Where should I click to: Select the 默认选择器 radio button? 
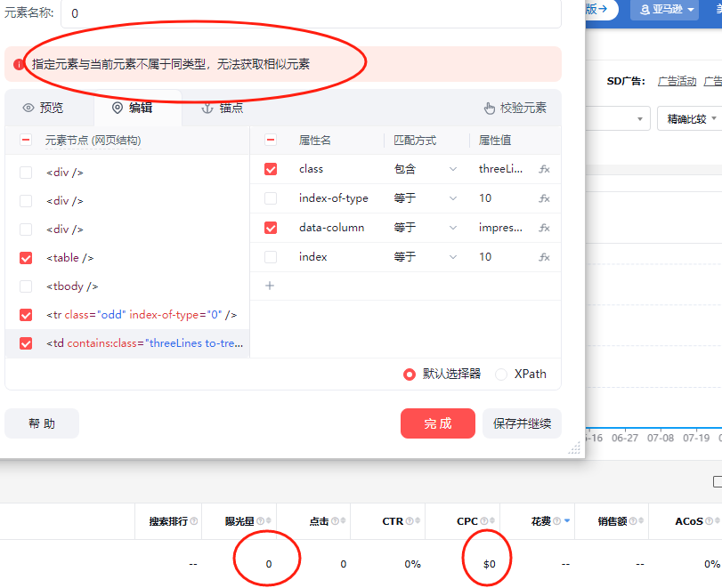pos(409,375)
